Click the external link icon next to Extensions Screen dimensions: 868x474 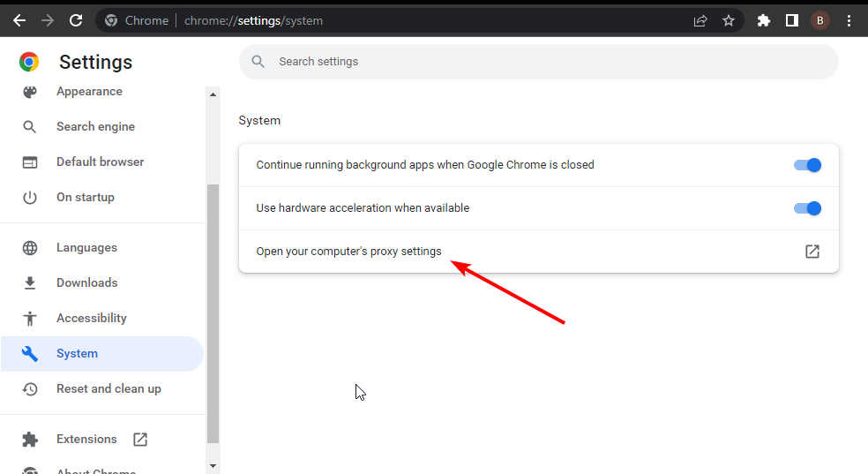point(140,439)
